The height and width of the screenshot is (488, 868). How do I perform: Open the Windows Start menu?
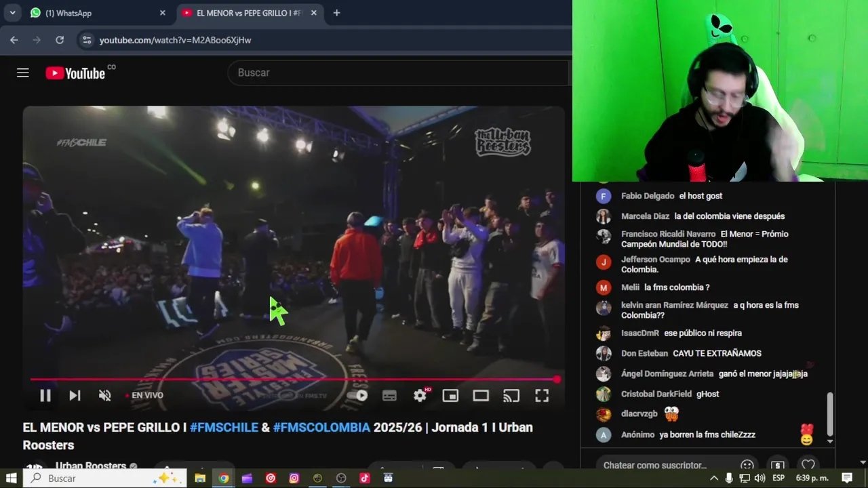pos(11,478)
